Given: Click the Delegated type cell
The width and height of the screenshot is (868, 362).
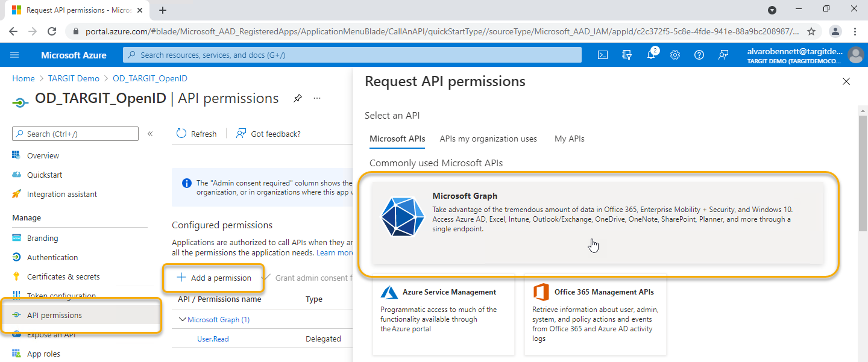Looking at the screenshot, I should (323, 339).
